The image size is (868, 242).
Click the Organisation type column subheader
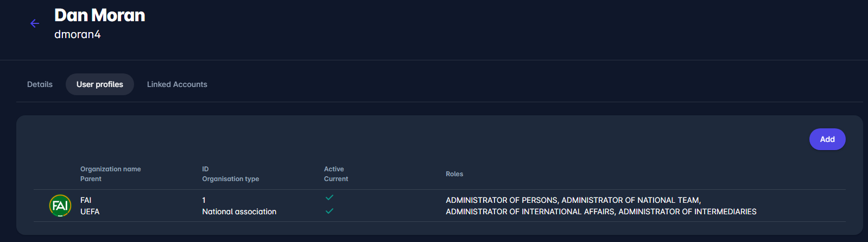pos(231,179)
